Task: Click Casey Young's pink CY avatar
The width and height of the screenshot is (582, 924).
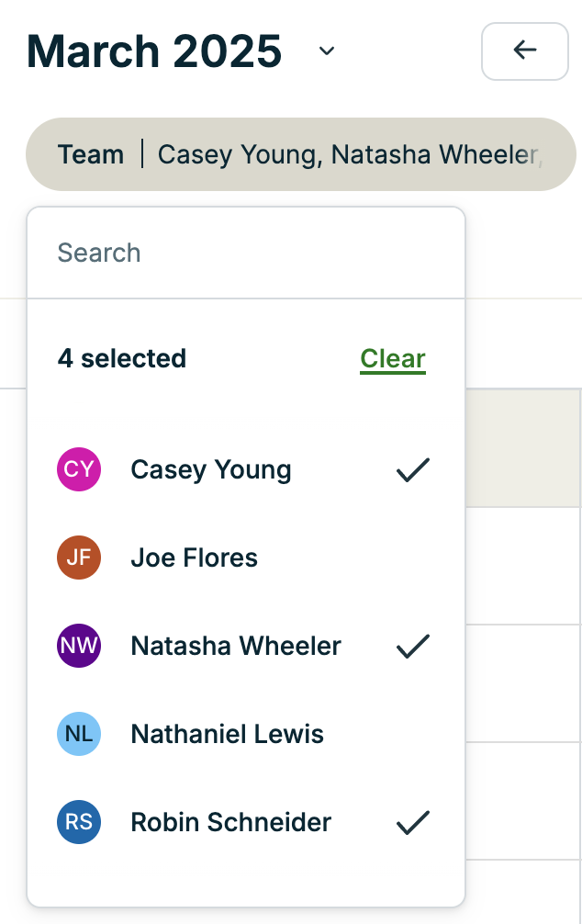Action: 79,469
